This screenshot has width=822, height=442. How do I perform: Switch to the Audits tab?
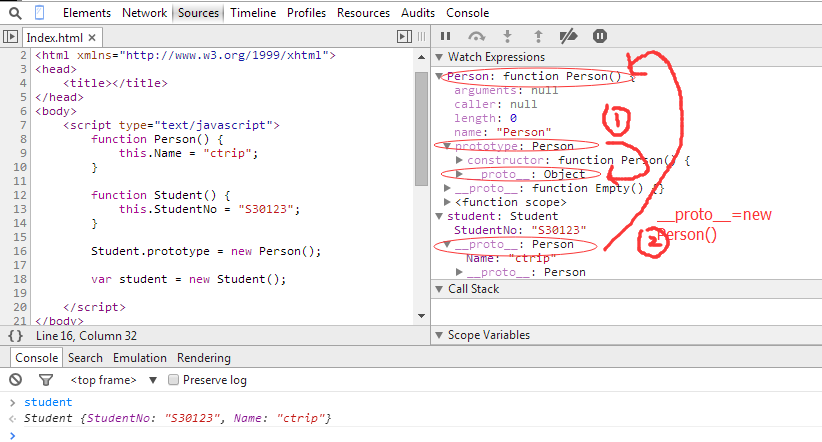tap(418, 13)
